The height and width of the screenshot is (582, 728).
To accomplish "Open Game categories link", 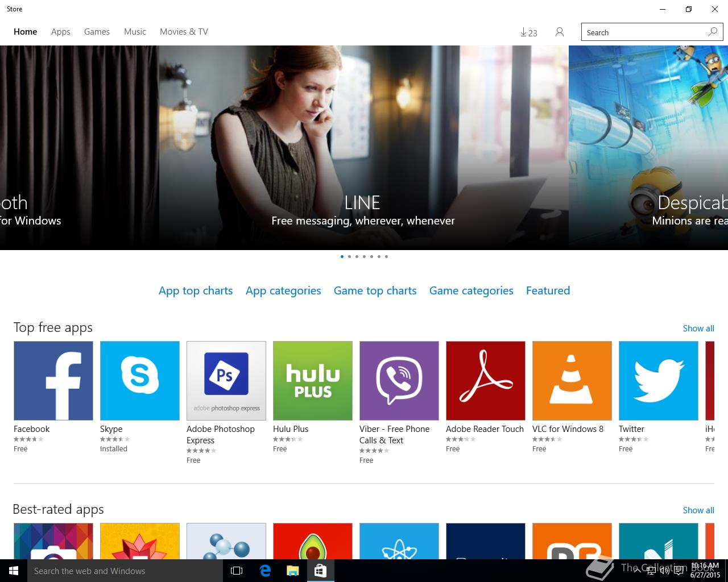I will coord(471,290).
